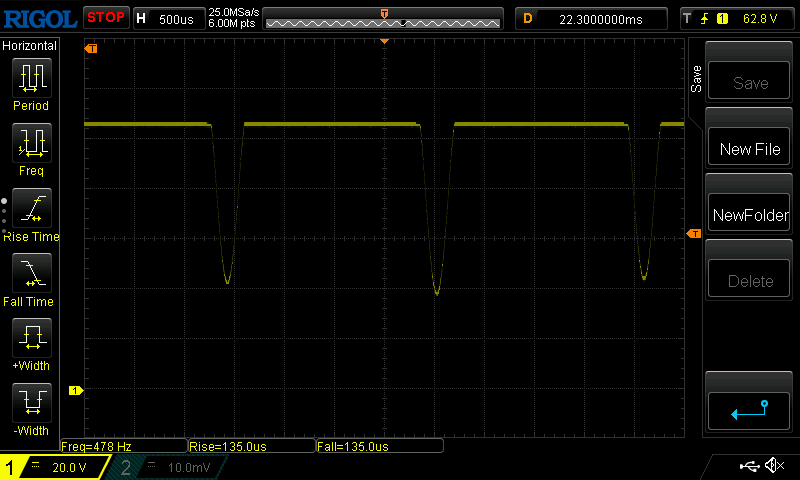Click the Delete button
Screen dimensions: 800x480
749,279
